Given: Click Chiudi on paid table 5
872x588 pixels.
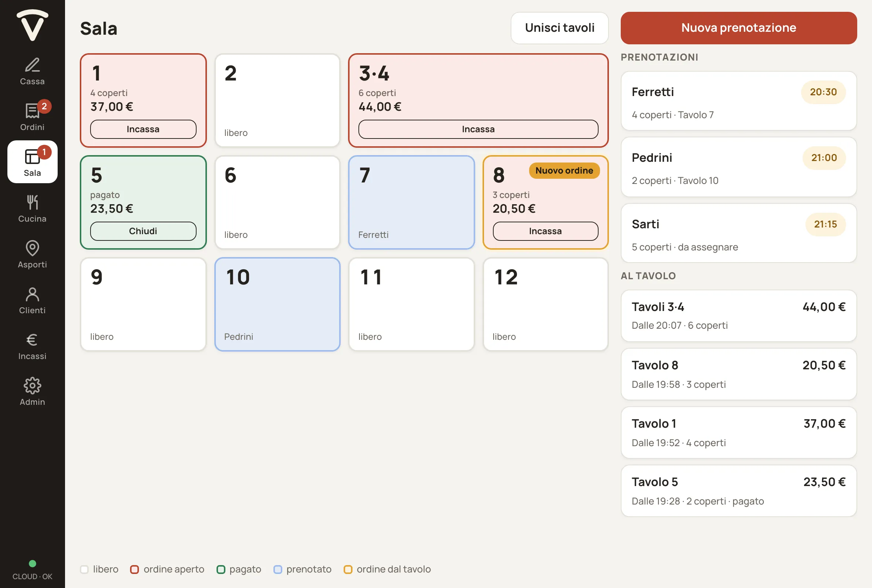Looking at the screenshot, I should (x=143, y=231).
